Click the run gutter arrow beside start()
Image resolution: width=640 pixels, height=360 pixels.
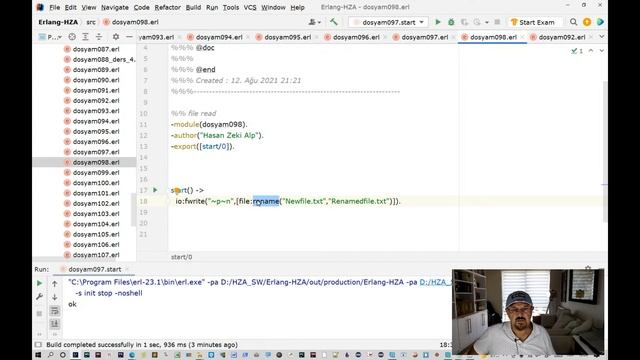click(155, 190)
